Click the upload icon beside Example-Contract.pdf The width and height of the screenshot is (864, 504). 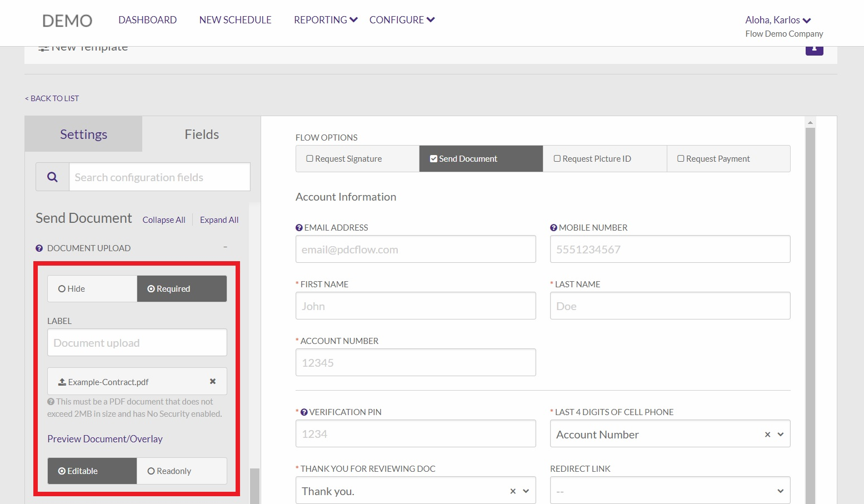(62, 382)
